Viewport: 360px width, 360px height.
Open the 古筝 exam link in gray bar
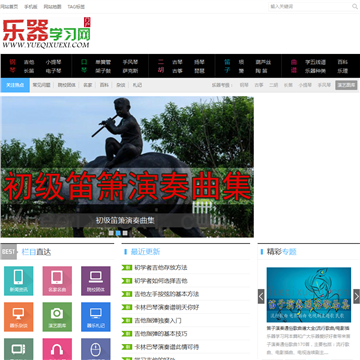(x=259, y=85)
